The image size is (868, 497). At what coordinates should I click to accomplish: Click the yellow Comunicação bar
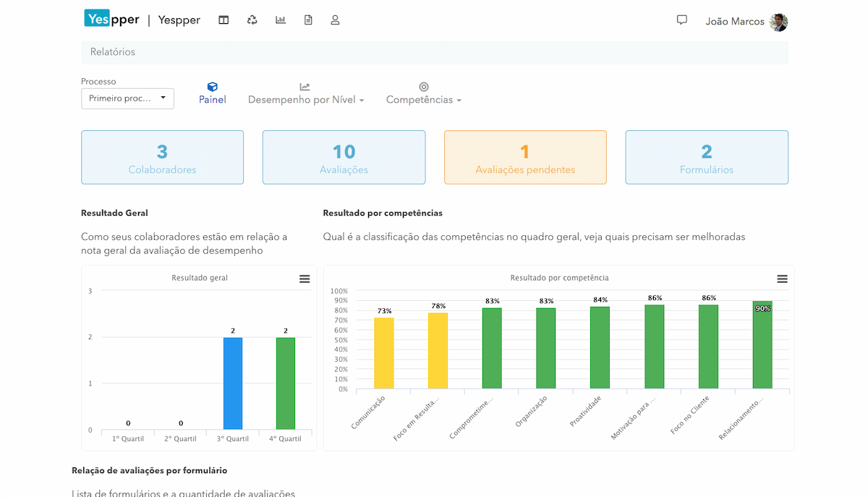[x=384, y=353]
